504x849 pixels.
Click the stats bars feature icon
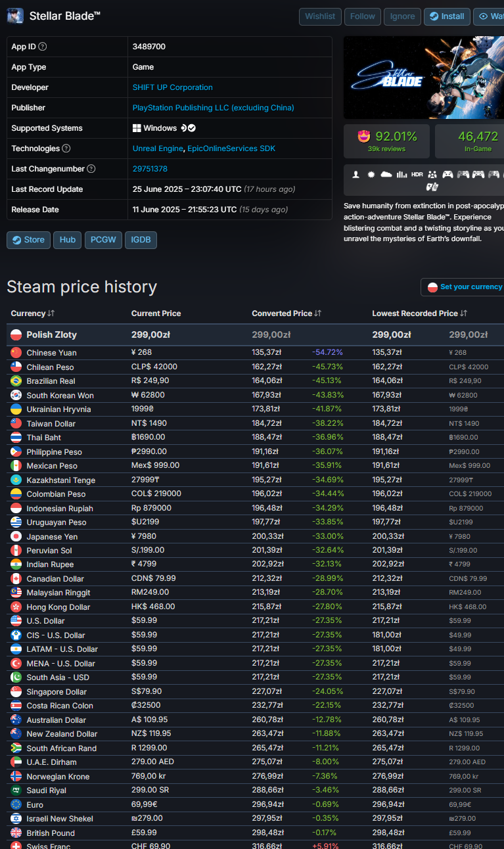click(401, 174)
